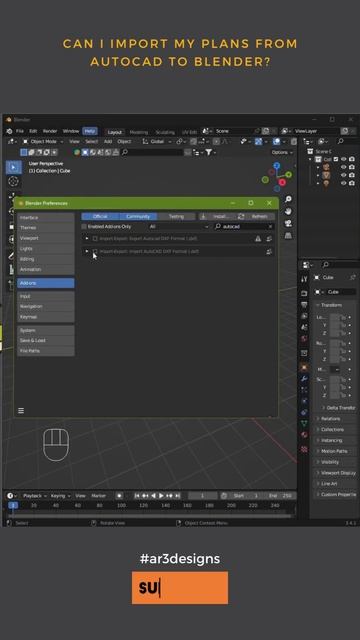Click the Install add-on button
This screenshot has width=360, height=640.
[x=216, y=216]
